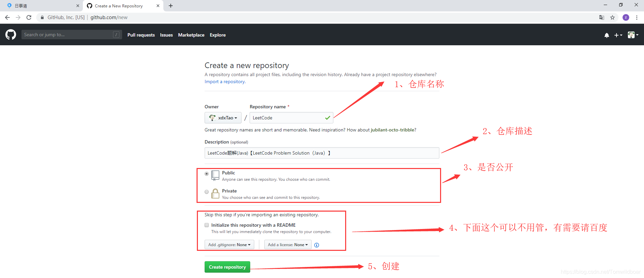This screenshot has width=644, height=278.
Task: Select the Private radio button
Action: click(x=207, y=192)
